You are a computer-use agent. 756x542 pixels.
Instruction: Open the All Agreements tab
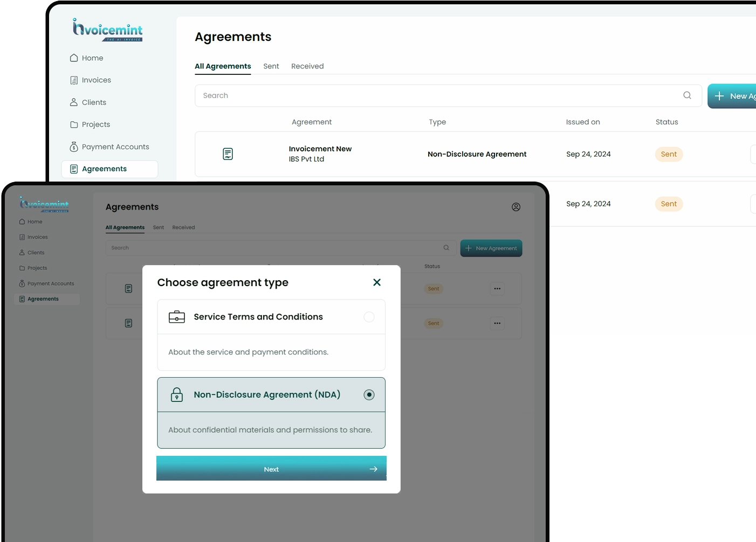coord(223,66)
